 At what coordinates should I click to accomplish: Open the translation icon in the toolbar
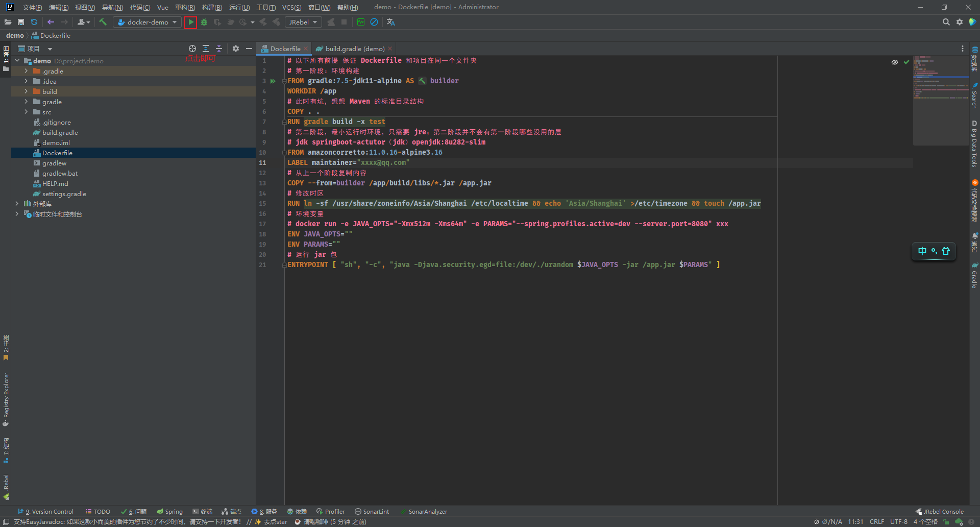(x=391, y=22)
